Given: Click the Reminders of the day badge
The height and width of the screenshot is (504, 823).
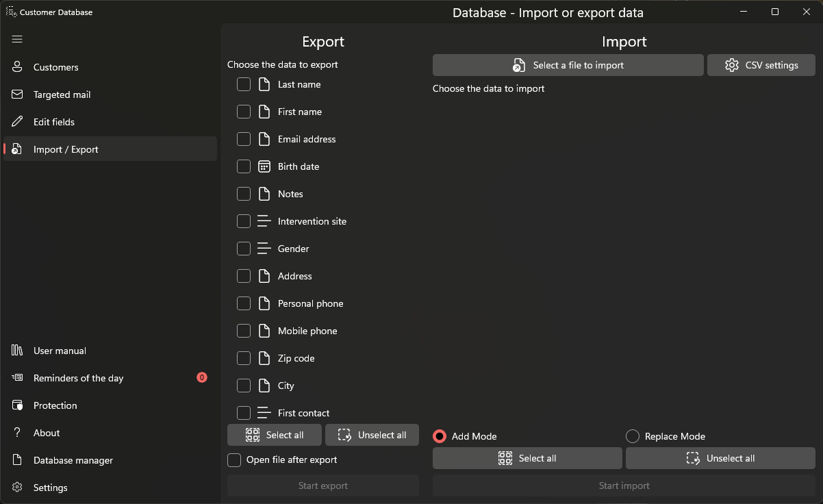Looking at the screenshot, I should click(202, 377).
